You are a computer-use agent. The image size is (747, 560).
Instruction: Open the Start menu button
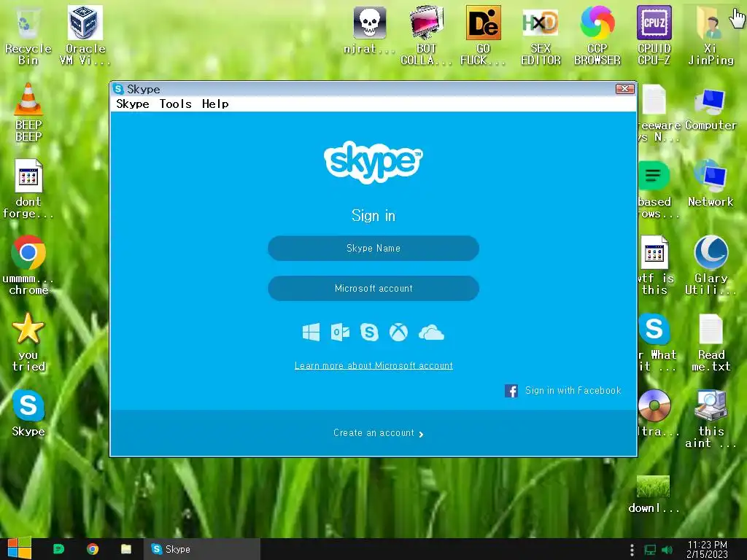[20, 548]
